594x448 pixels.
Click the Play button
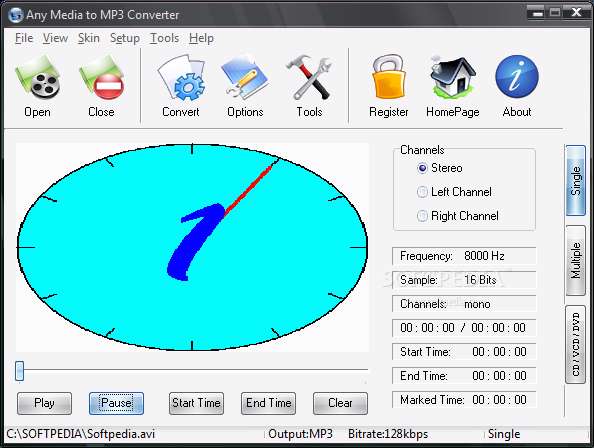[x=44, y=403]
